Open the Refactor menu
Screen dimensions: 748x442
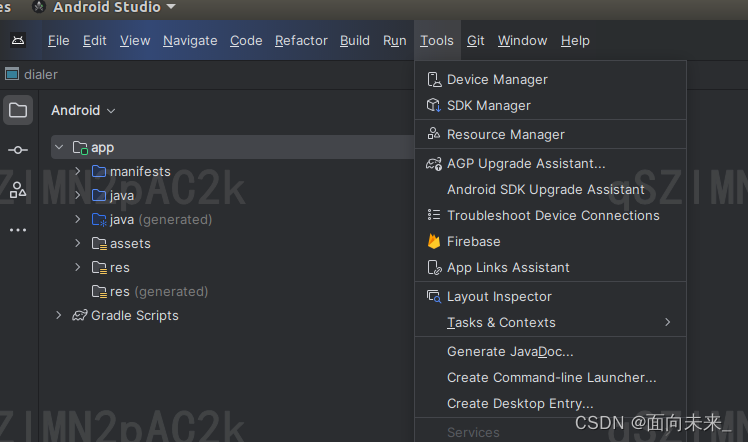[301, 41]
